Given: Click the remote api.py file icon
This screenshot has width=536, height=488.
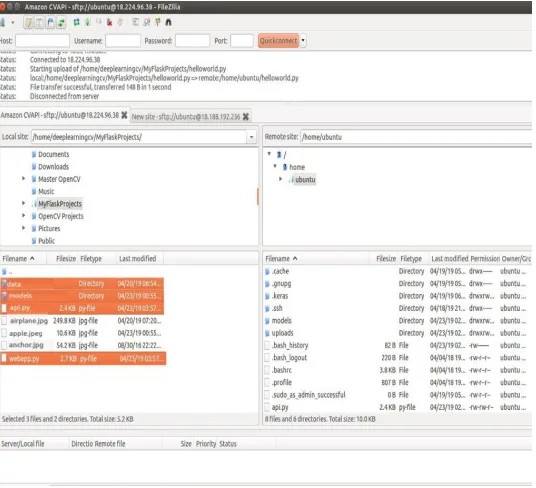Looking at the screenshot, I should click(267, 408).
